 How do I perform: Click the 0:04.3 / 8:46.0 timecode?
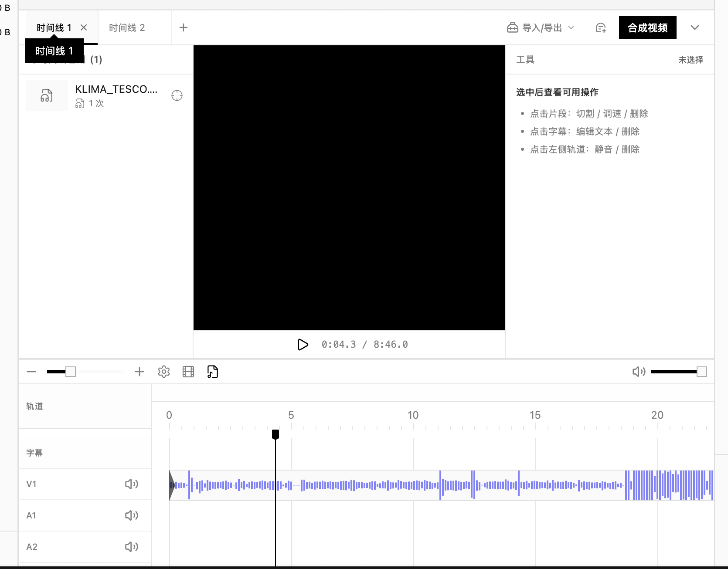click(x=364, y=345)
